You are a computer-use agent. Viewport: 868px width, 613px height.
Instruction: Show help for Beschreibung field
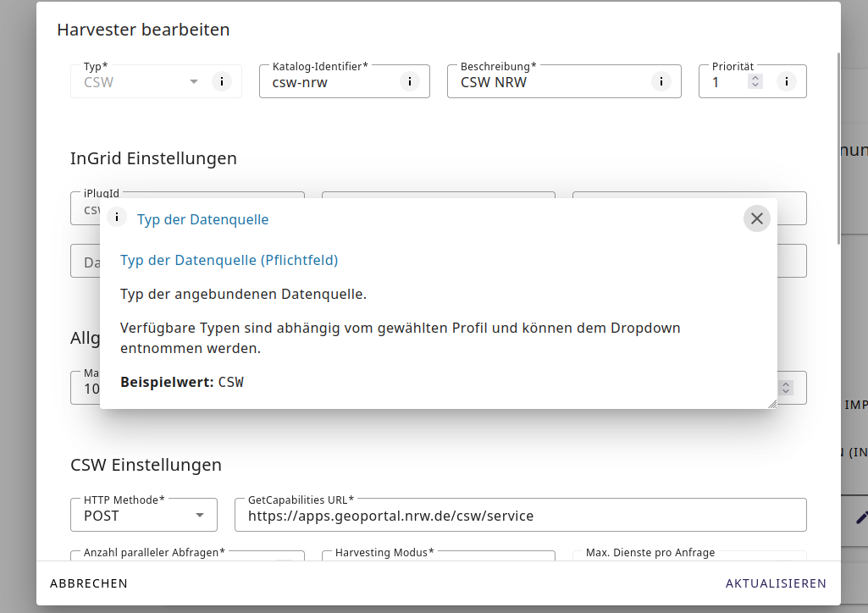661,82
